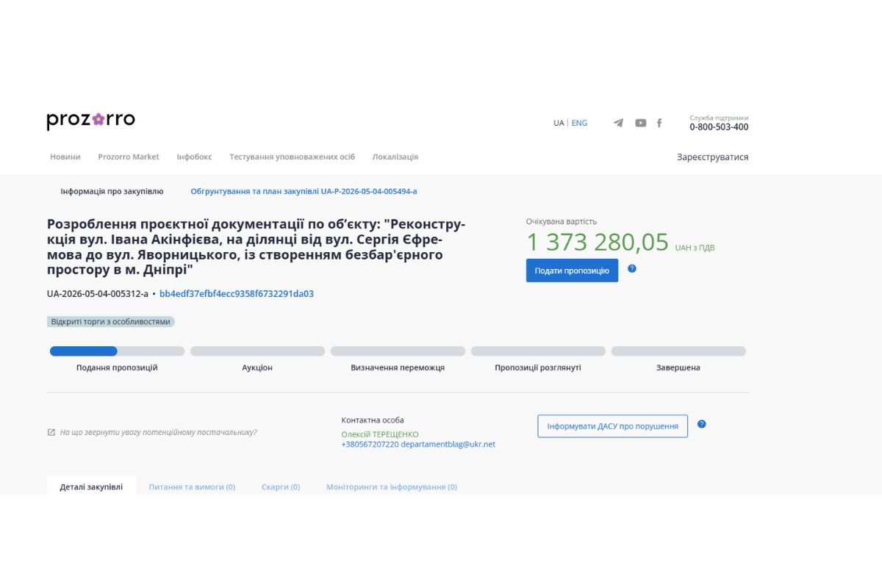
Task: Open tender hash bb4edf37 link
Action: pyautogui.click(x=237, y=294)
